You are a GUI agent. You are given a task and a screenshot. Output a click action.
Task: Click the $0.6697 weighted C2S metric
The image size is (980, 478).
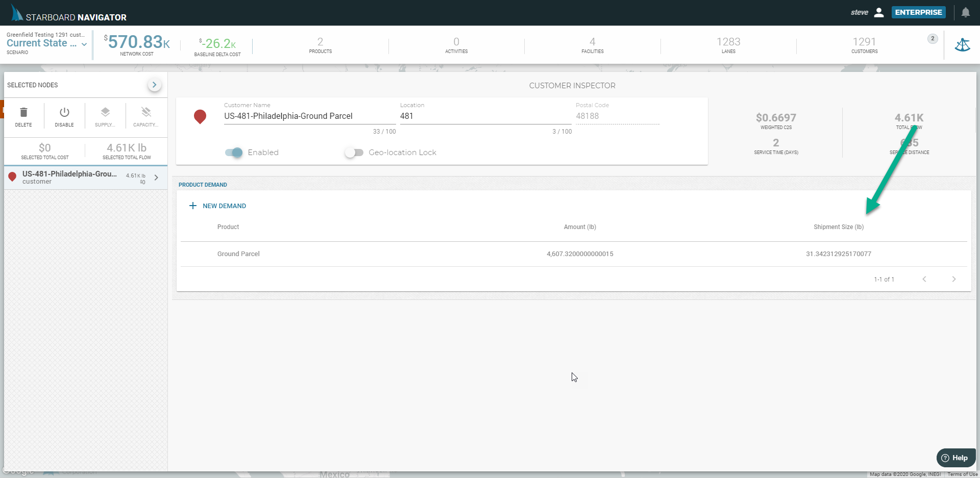tap(776, 118)
